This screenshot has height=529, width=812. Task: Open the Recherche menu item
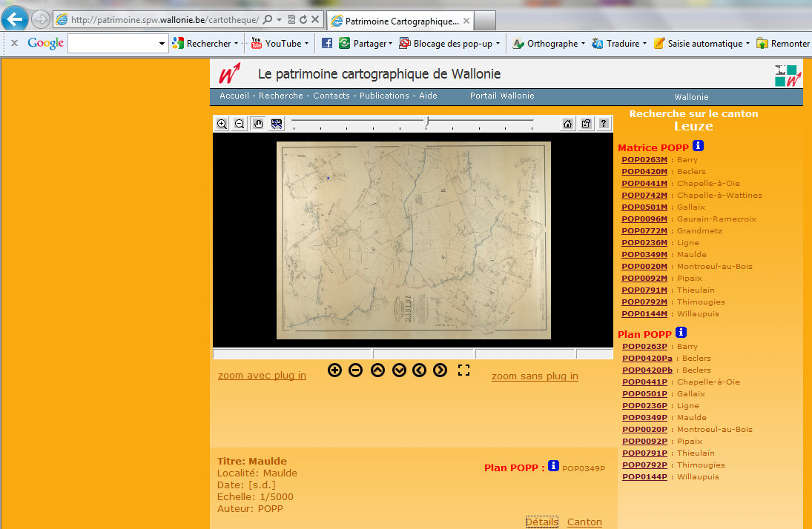pos(280,96)
